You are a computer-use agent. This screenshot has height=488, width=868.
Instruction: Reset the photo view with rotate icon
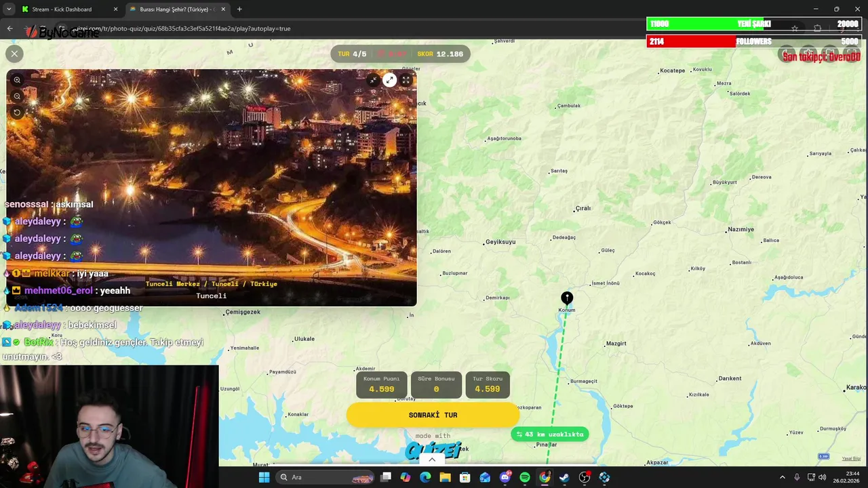click(x=18, y=113)
